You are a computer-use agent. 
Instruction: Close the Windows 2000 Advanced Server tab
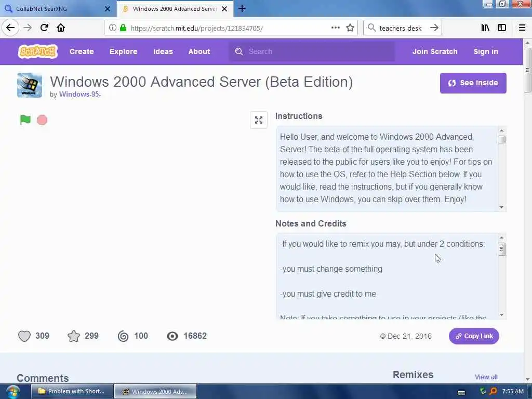[x=224, y=9]
